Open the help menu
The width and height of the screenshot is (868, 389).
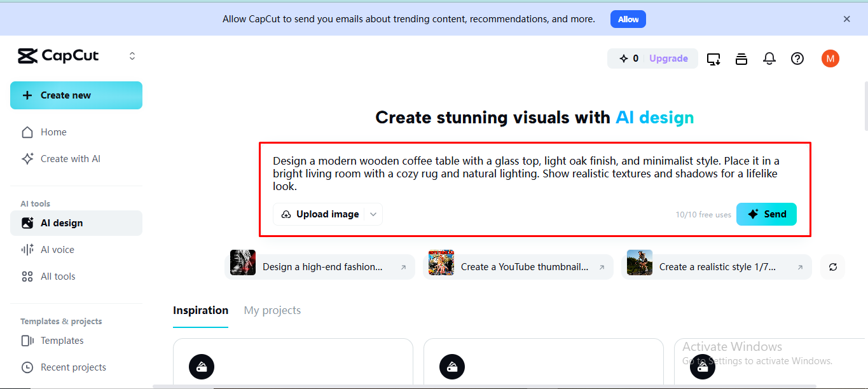coord(797,58)
